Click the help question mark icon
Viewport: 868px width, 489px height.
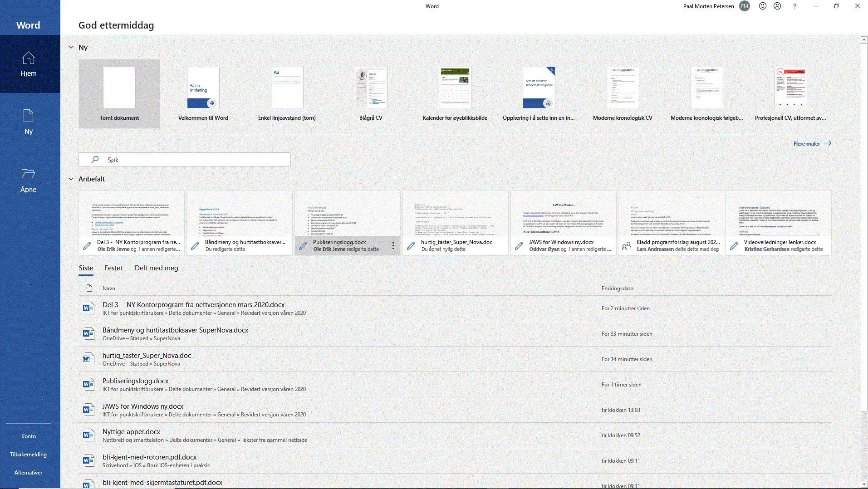(794, 6)
